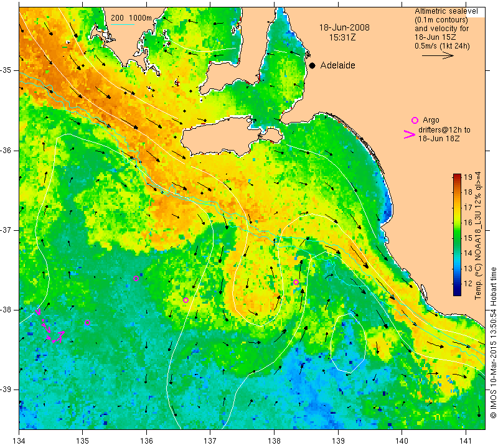
Task: Click the "Altimetric sealevel" heading text
Action: point(446,11)
